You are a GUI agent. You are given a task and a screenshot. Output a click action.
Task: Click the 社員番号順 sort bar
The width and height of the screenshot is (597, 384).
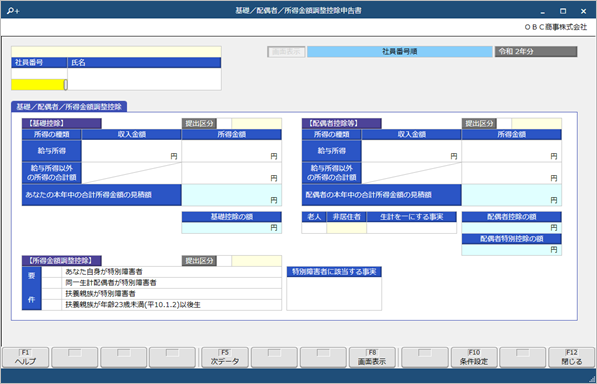point(400,52)
